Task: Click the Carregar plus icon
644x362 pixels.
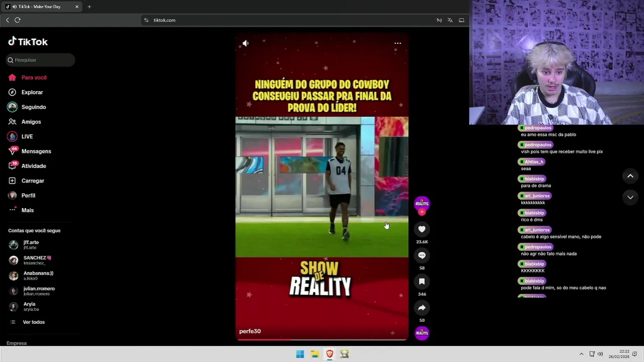Action: [x=12, y=180]
